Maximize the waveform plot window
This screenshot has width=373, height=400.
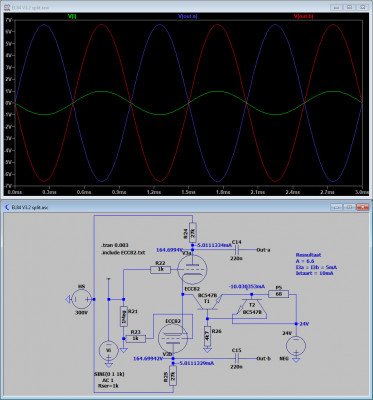click(349, 7)
